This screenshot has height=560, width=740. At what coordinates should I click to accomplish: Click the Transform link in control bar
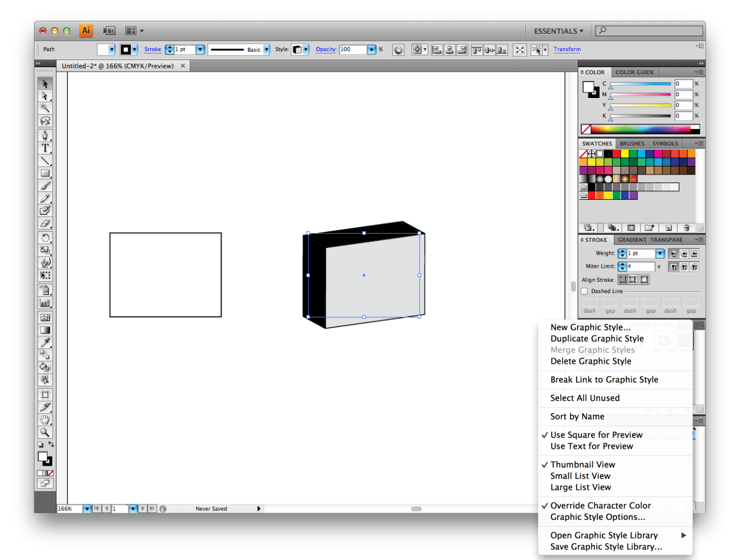pyautogui.click(x=567, y=49)
